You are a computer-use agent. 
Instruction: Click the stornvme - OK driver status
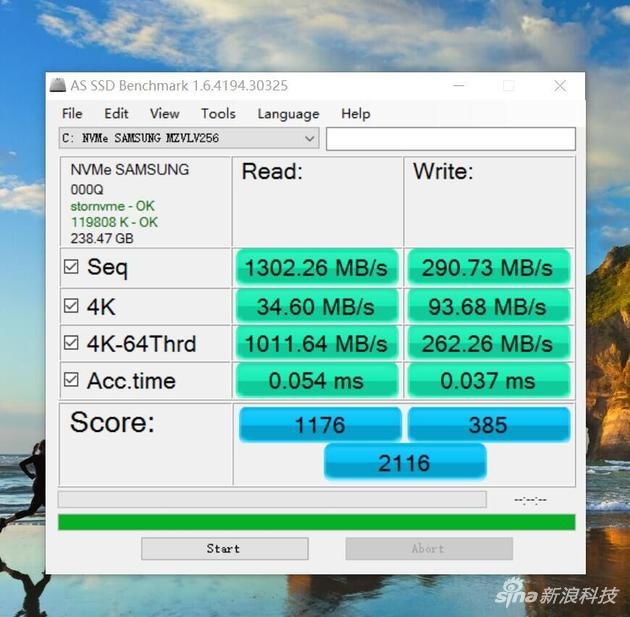[x=112, y=206]
